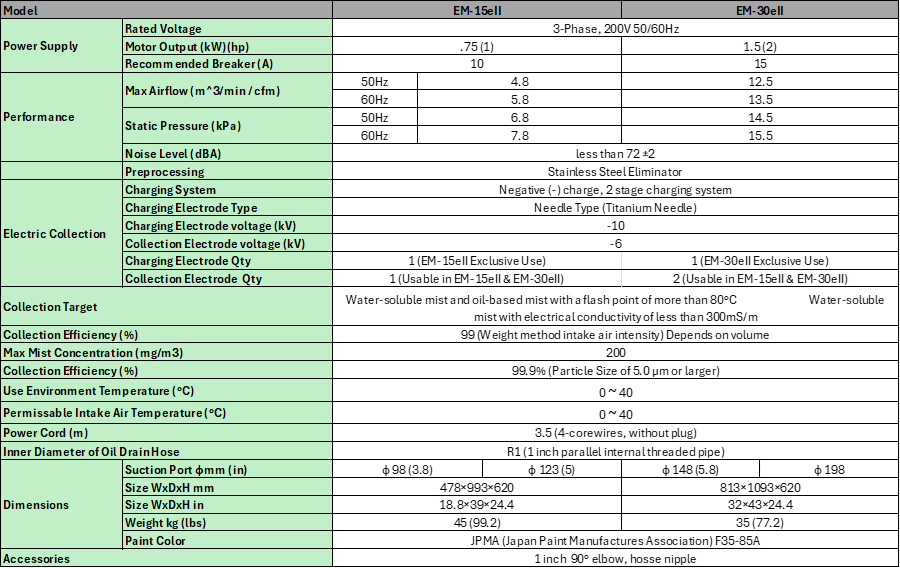The height and width of the screenshot is (568, 900).
Task: Click the Paint Color row label
Action: 227,541
